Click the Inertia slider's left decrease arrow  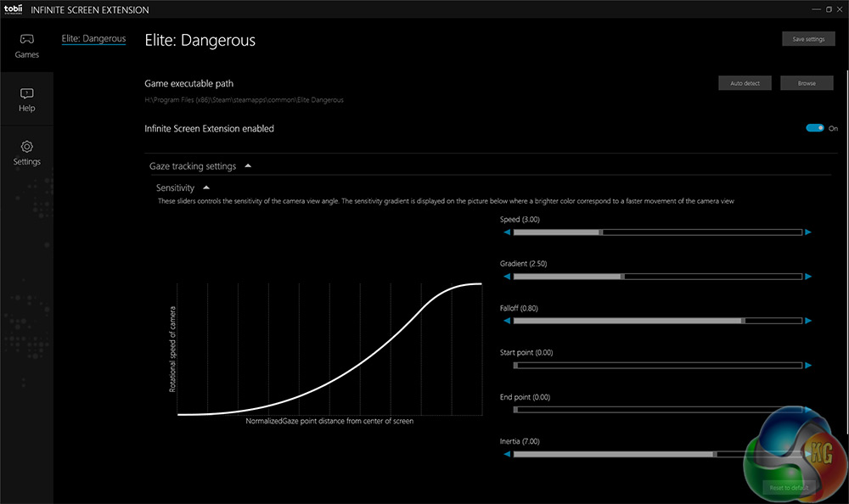(x=507, y=454)
